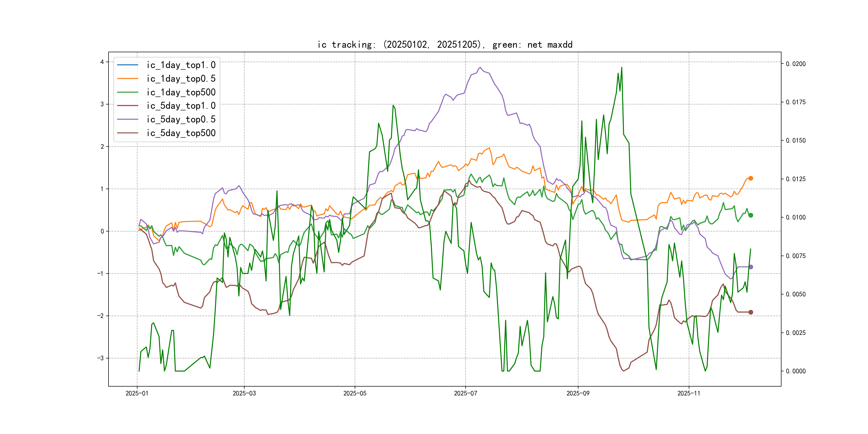Click the 2025-01 x-axis tick label
This screenshot has height=434, width=868.
[137, 393]
